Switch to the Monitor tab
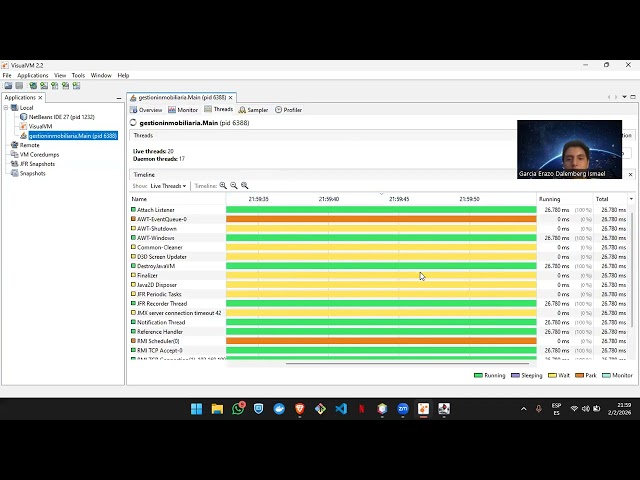Viewport: 640px width, 480px height. (183, 110)
